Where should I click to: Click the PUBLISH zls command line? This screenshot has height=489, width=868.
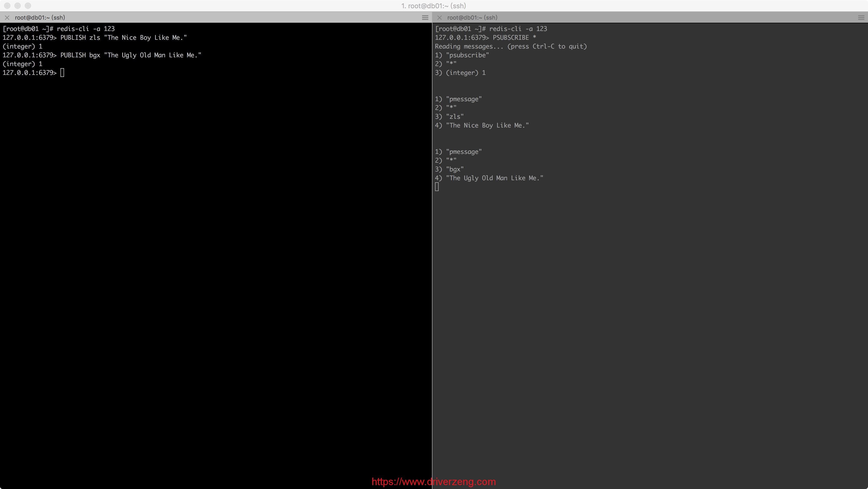pos(95,38)
